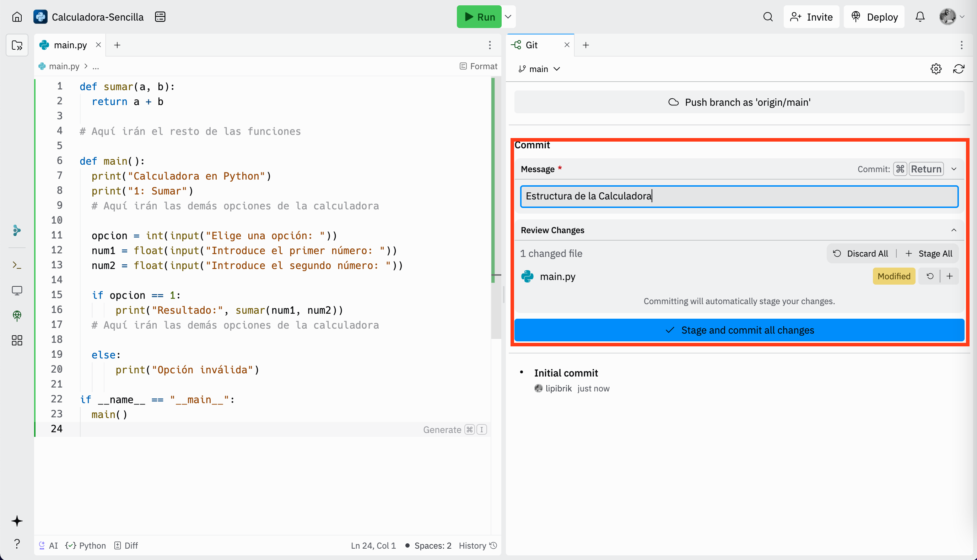Open the main branch dropdown

click(x=539, y=69)
